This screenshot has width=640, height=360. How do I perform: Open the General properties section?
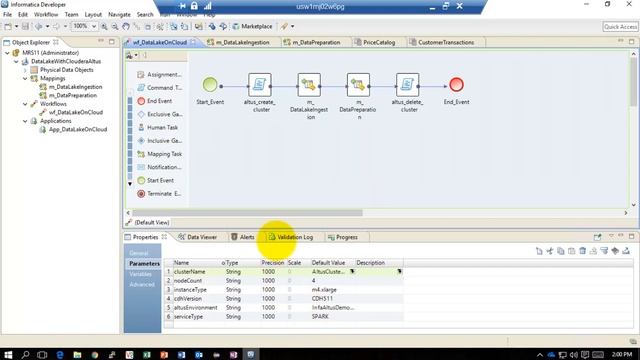tap(138, 253)
